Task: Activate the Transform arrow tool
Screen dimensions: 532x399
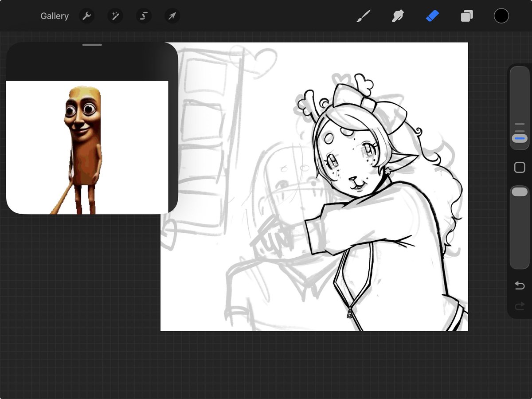Action: pyautogui.click(x=172, y=16)
